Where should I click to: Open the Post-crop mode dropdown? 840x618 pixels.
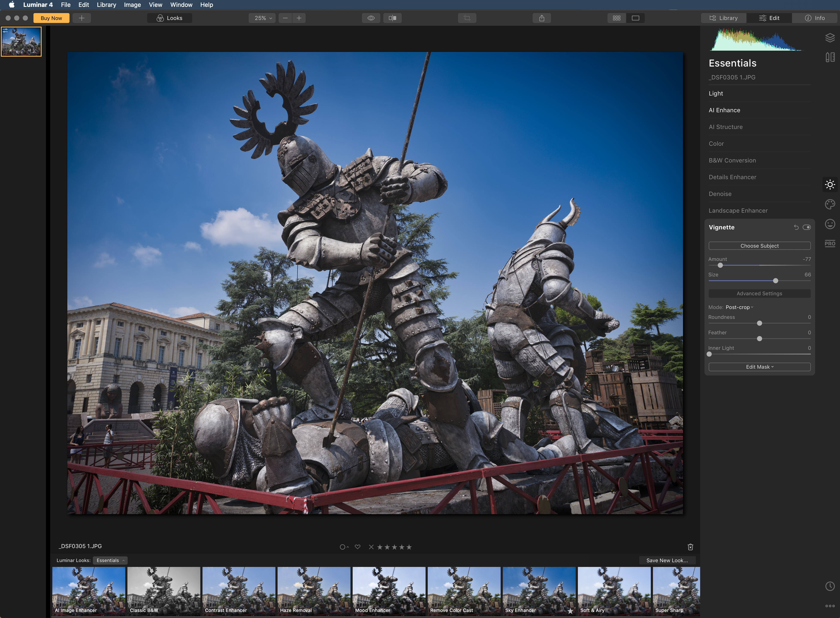pyautogui.click(x=739, y=307)
